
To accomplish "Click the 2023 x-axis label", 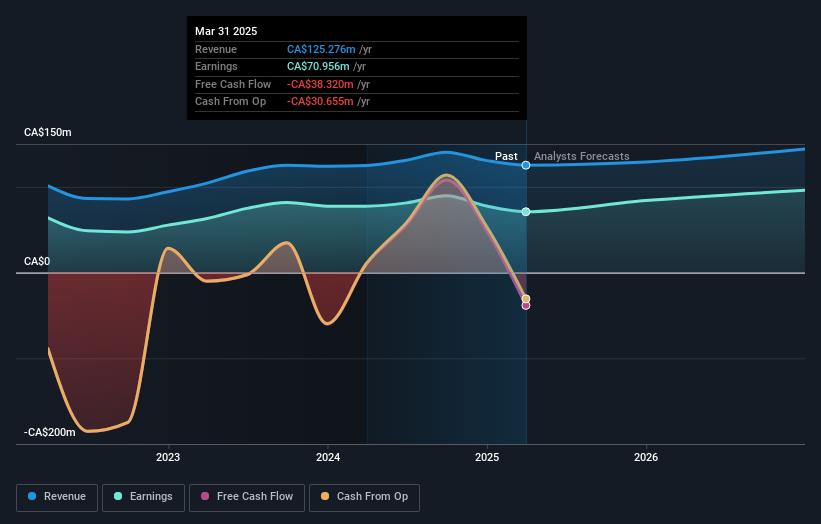I will point(168,458).
